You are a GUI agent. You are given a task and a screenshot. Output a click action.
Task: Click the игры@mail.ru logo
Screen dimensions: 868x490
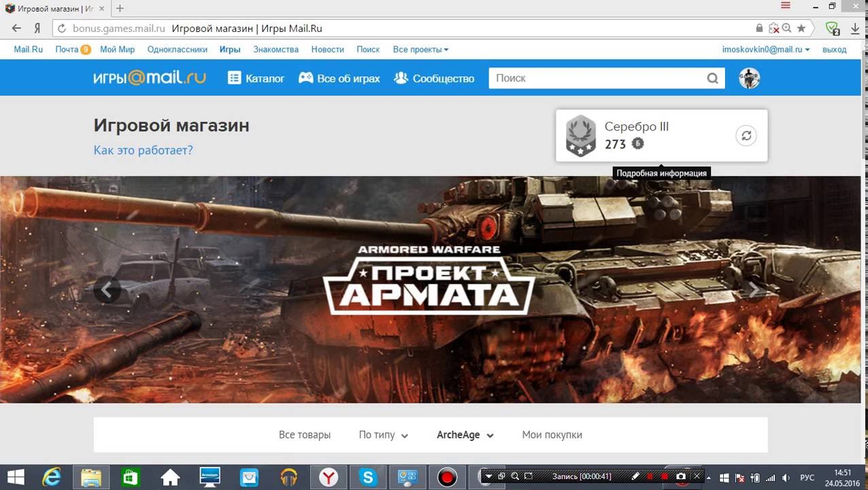150,78
